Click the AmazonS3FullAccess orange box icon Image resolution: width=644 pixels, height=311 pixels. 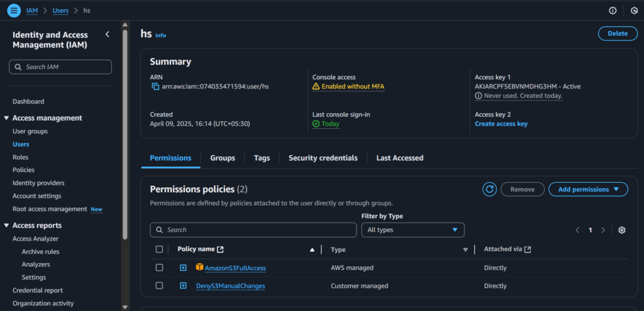click(x=199, y=267)
